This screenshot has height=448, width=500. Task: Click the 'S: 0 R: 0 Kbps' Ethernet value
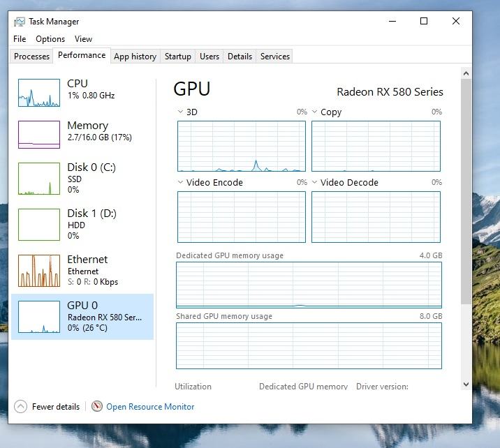pos(93,282)
